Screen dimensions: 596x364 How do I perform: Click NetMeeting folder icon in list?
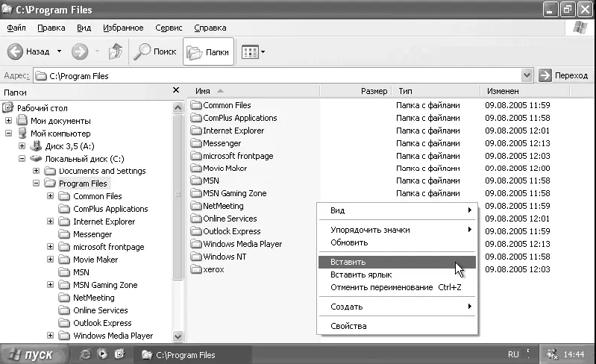[196, 206]
